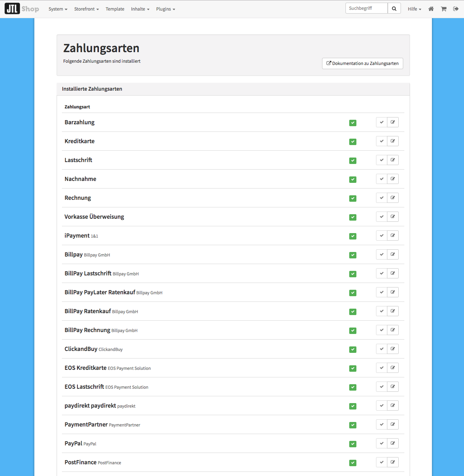
Task: Open edit settings for Nachnahme
Action: 393,179
